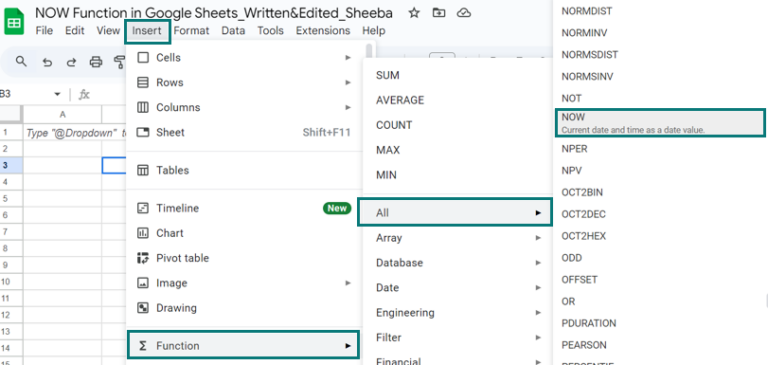Click the redo arrow icon
Screen dimensions: 768x365
point(72,62)
